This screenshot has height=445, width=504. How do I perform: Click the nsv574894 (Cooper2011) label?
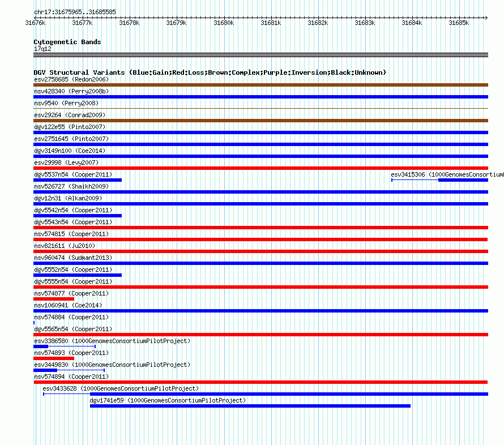pyautogui.click(x=71, y=376)
